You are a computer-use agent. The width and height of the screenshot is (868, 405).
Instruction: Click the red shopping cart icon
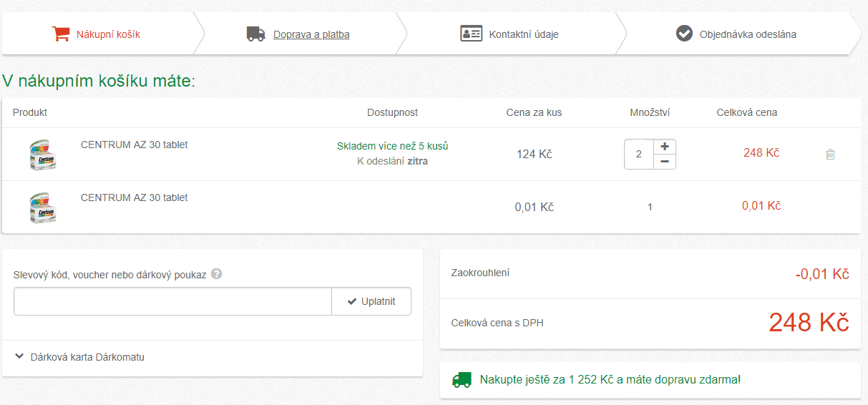61,34
